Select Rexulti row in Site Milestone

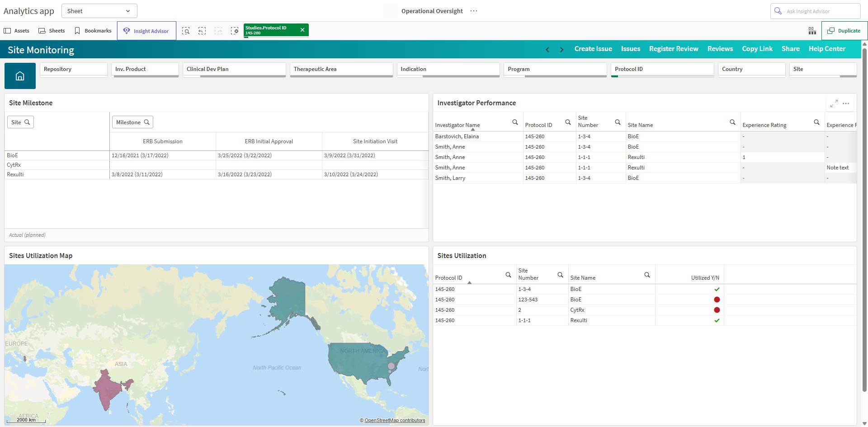click(57, 174)
